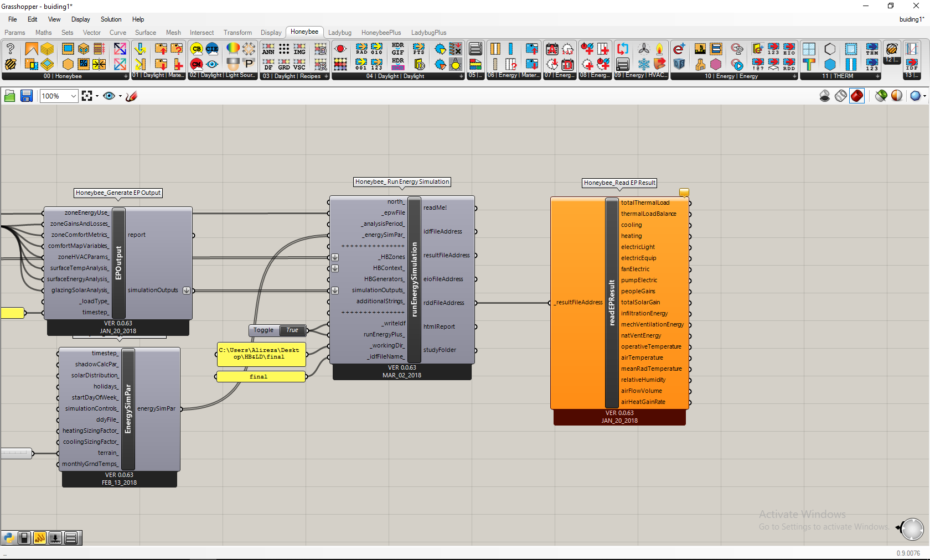Open the zoom extents dropdown arrow

point(97,96)
